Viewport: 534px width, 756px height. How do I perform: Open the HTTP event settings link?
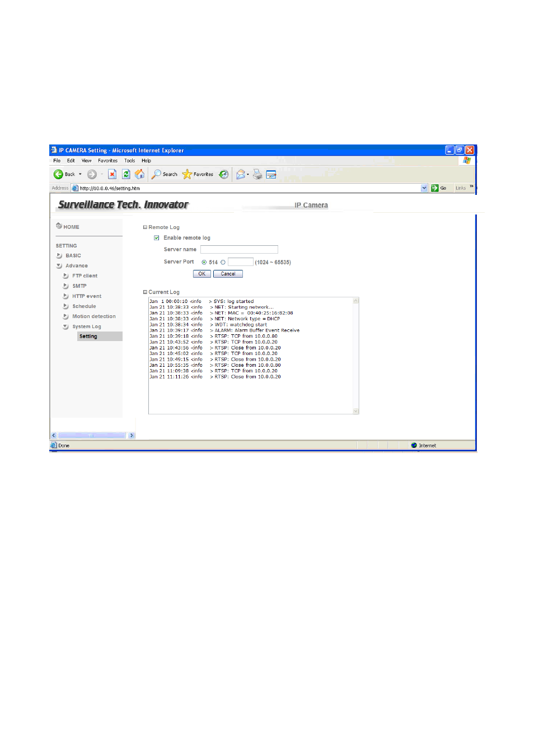point(87,296)
